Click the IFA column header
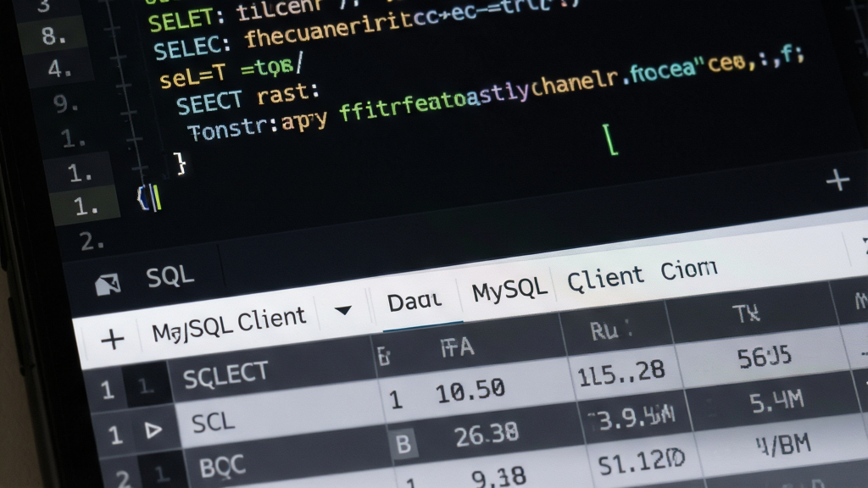The image size is (868, 488). click(x=458, y=347)
